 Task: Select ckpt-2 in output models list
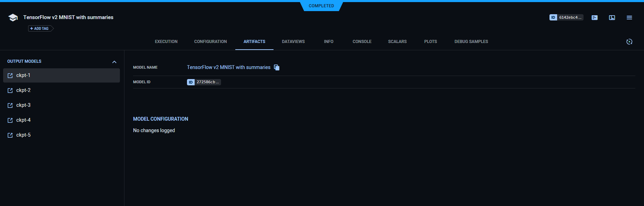(23, 90)
